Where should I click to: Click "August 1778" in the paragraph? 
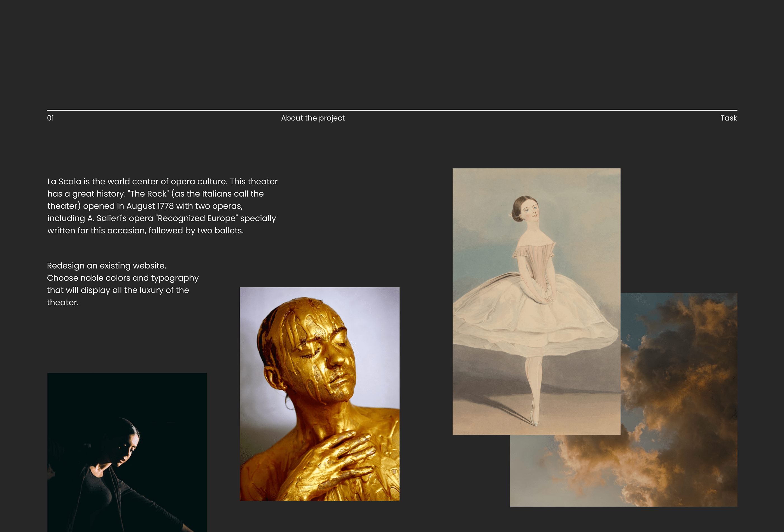pos(150,206)
